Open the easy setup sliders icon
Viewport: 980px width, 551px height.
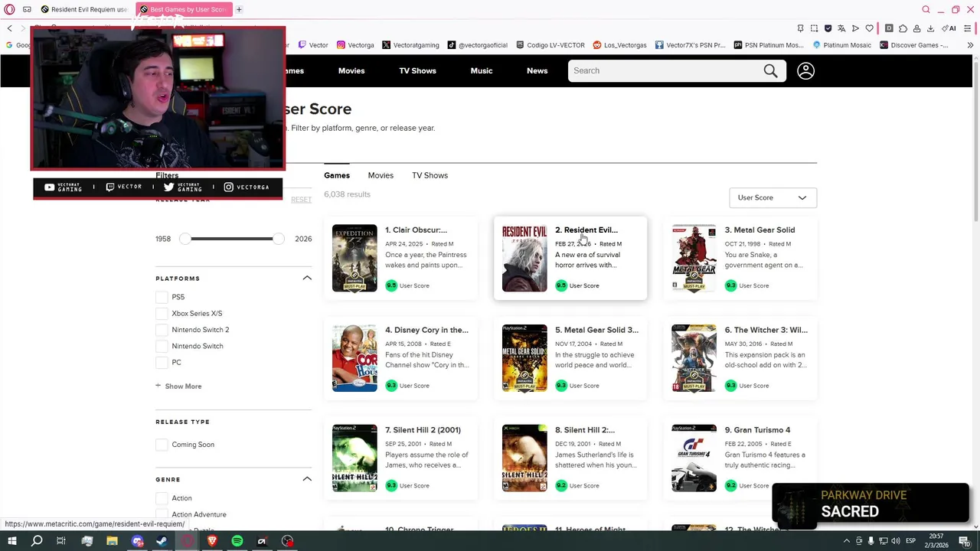click(x=968, y=28)
